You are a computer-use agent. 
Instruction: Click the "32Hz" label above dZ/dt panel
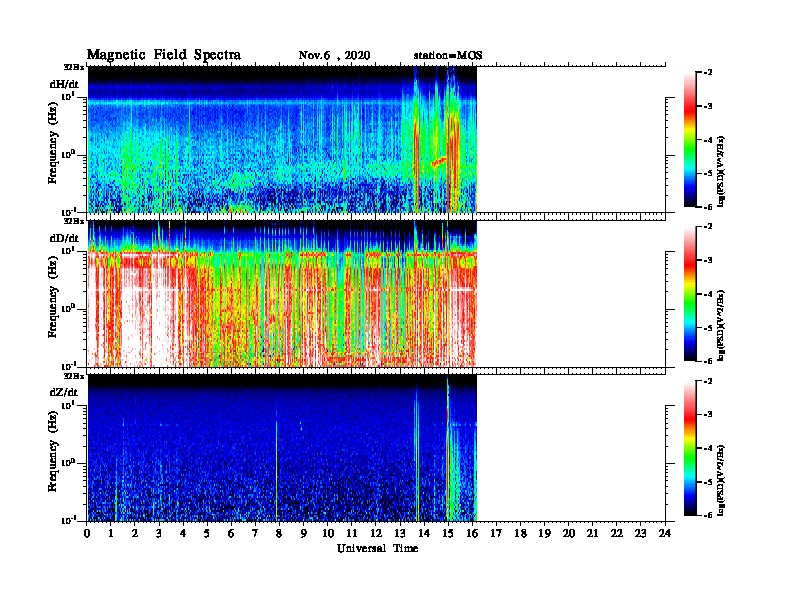coord(74,376)
